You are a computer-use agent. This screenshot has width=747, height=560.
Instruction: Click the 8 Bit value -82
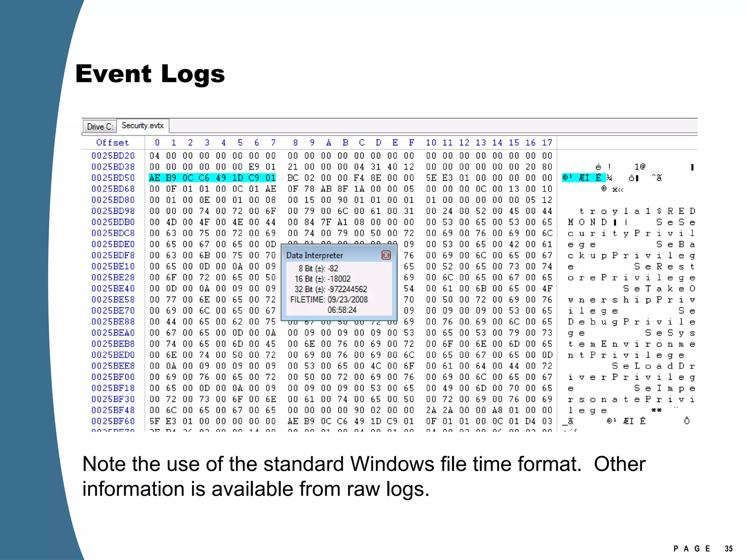point(333,268)
